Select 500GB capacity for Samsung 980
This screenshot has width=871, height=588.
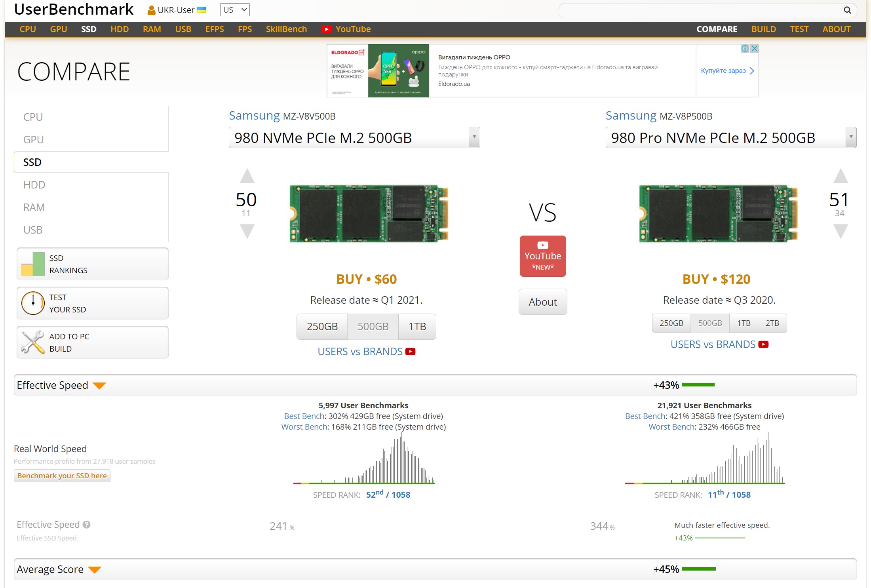point(373,327)
